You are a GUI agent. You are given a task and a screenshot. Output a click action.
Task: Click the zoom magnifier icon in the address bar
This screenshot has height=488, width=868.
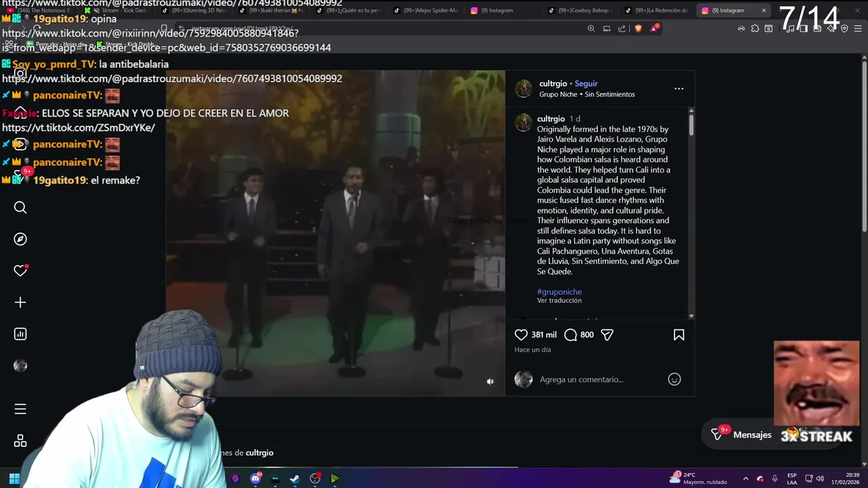pos(591,28)
